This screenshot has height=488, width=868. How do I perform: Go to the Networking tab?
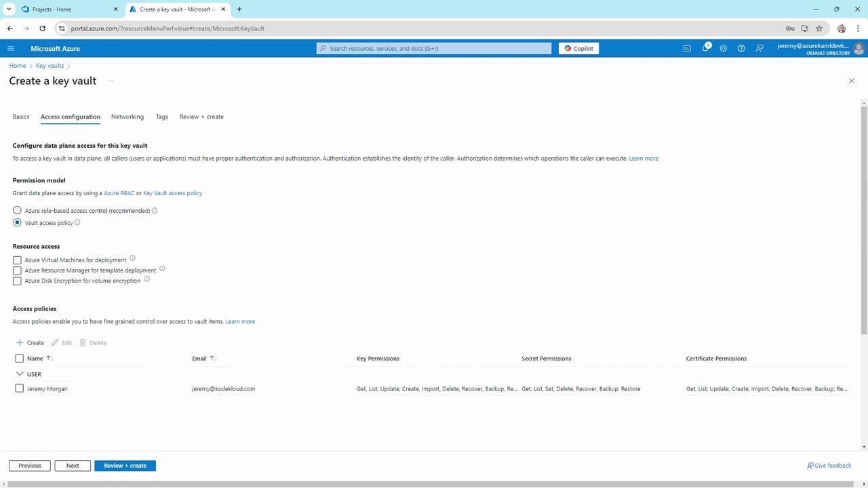(127, 117)
